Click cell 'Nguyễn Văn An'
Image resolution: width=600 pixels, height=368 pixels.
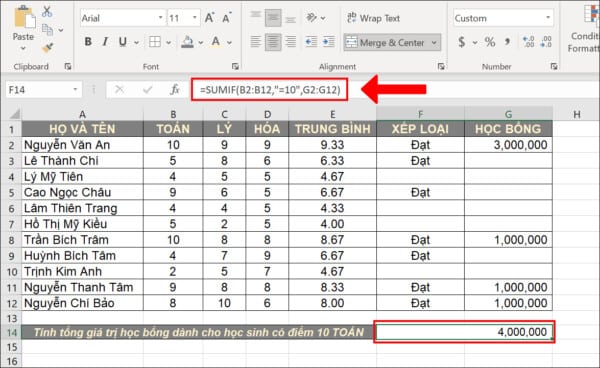[82, 145]
